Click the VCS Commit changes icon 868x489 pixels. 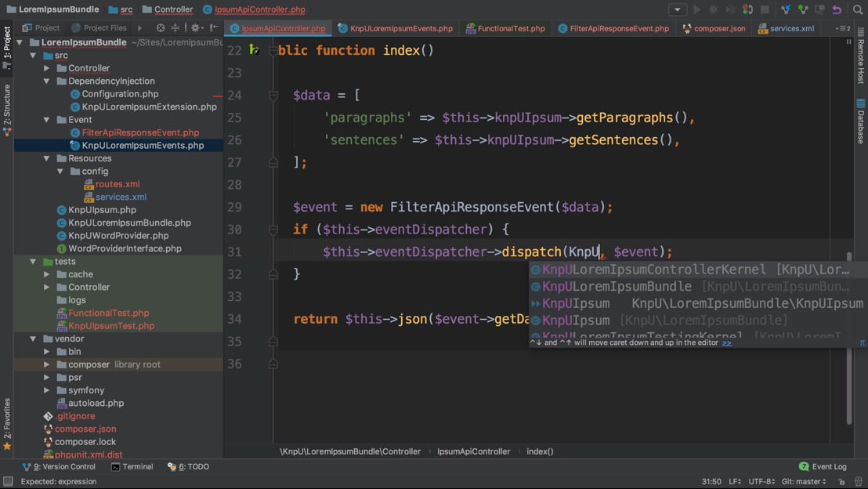[802, 9]
